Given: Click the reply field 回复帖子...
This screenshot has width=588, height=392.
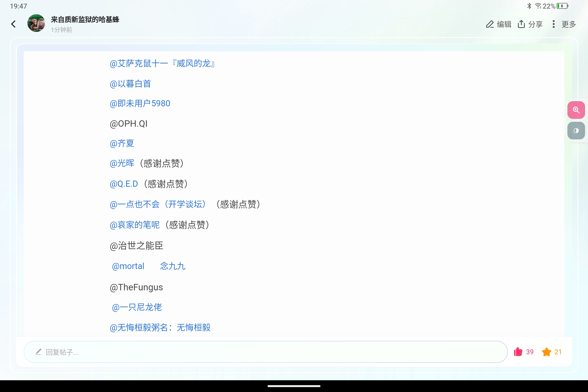Looking at the screenshot, I should click(x=266, y=352).
